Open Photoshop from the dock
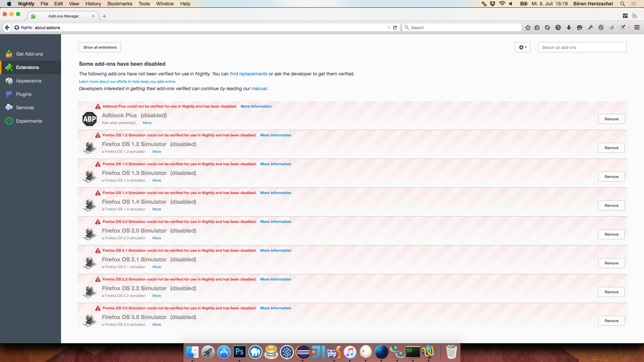Screen dimensions: 644x362 [x=239, y=352]
